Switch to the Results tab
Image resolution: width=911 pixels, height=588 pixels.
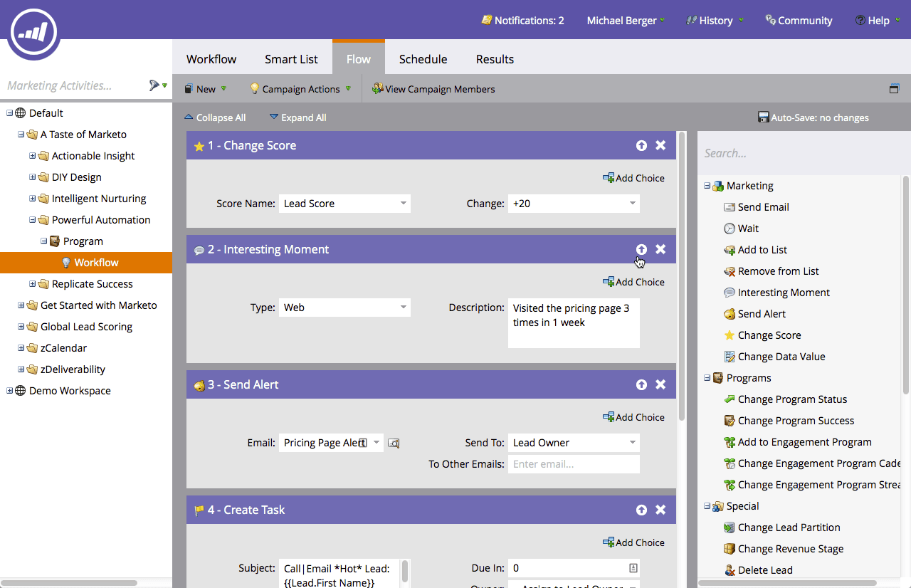pyautogui.click(x=495, y=59)
